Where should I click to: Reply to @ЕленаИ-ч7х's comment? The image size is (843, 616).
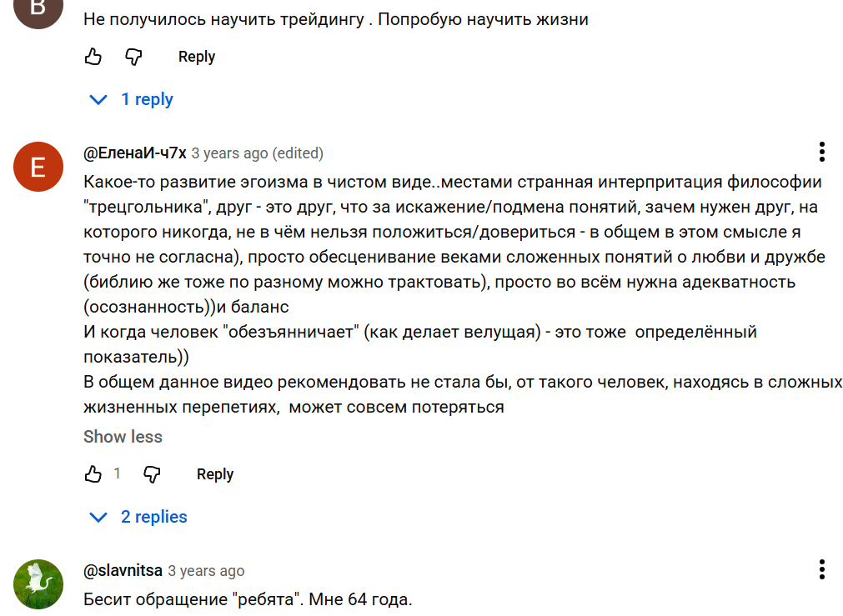click(x=214, y=473)
